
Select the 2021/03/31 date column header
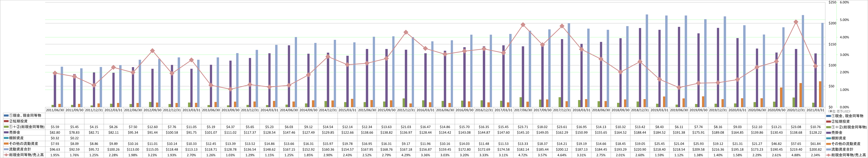click(816, 110)
